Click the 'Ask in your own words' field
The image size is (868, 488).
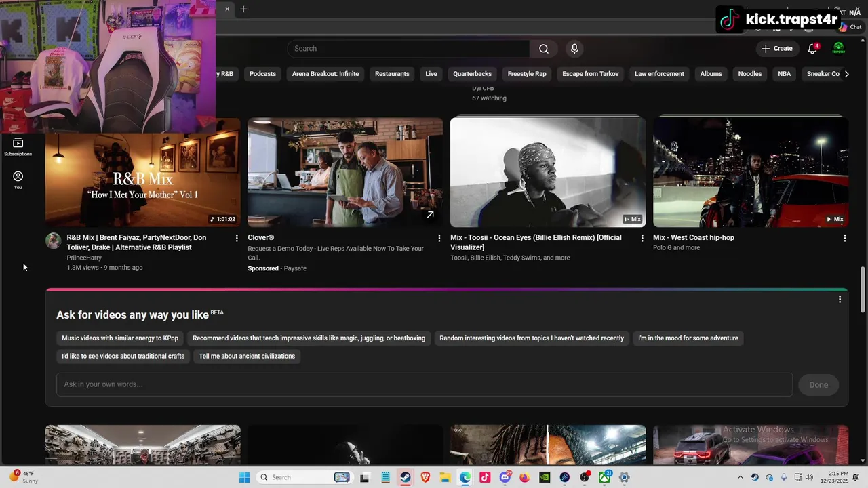click(425, 384)
